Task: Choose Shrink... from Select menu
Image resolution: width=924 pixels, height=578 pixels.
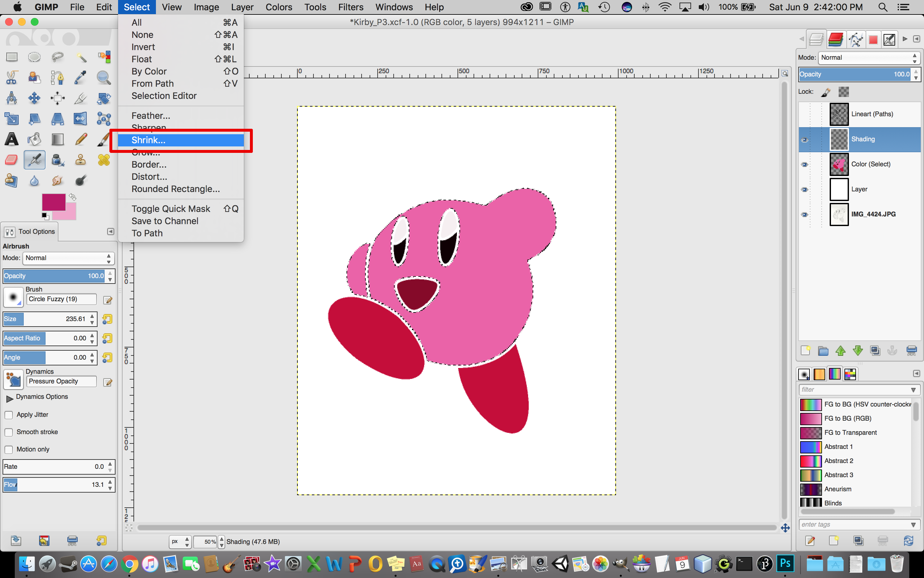Action: tap(181, 140)
